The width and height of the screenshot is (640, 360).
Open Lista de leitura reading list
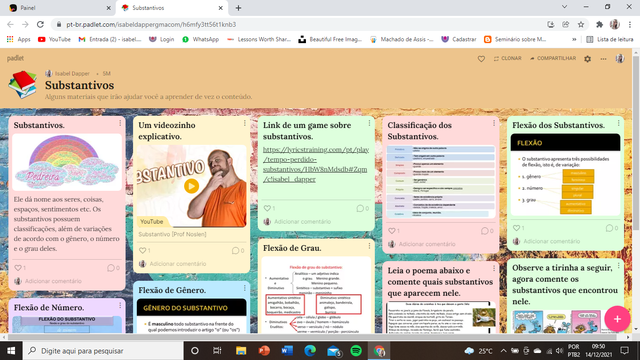(x=610, y=39)
